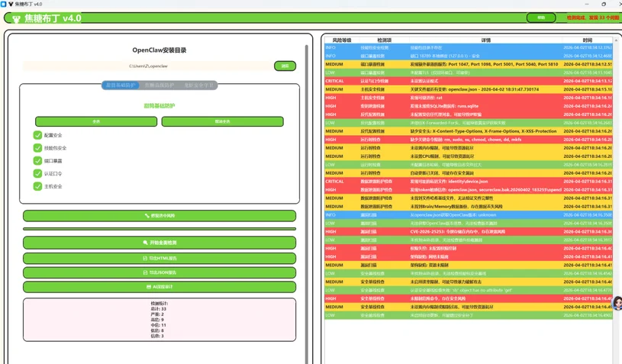This screenshot has width=622, height=364.
Task: Open the floating avatar assistant at right edge
Action: pyautogui.click(x=617, y=304)
